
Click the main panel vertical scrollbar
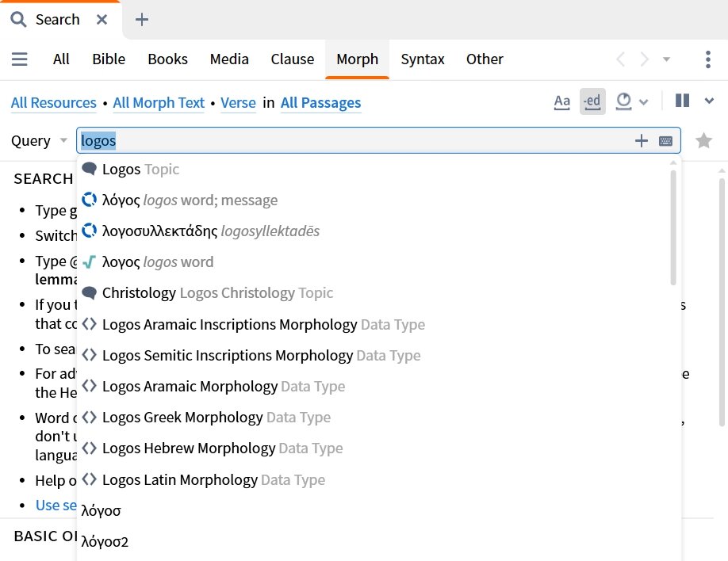[722, 302]
